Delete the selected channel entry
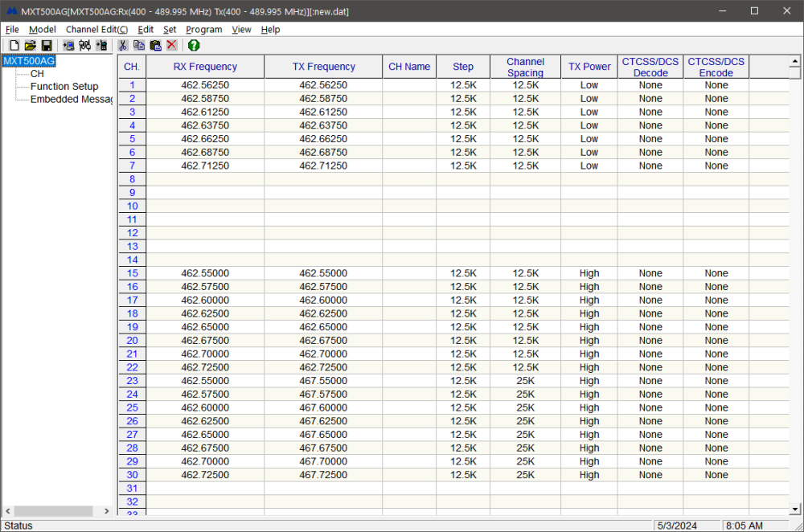 pos(171,45)
